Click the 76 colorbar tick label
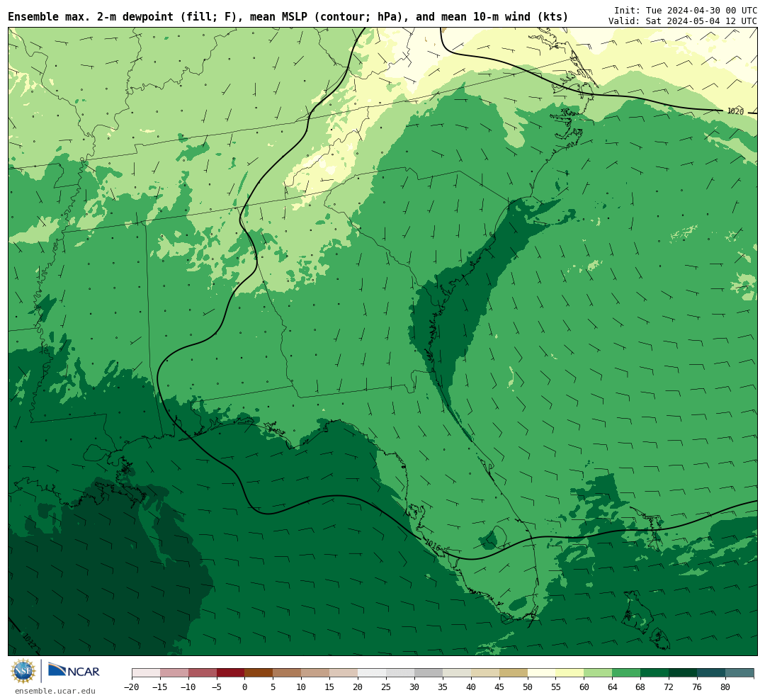 click(x=698, y=687)
